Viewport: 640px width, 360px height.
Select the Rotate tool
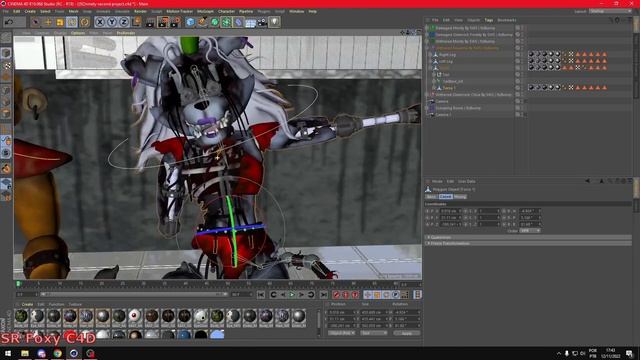[x=84, y=22]
